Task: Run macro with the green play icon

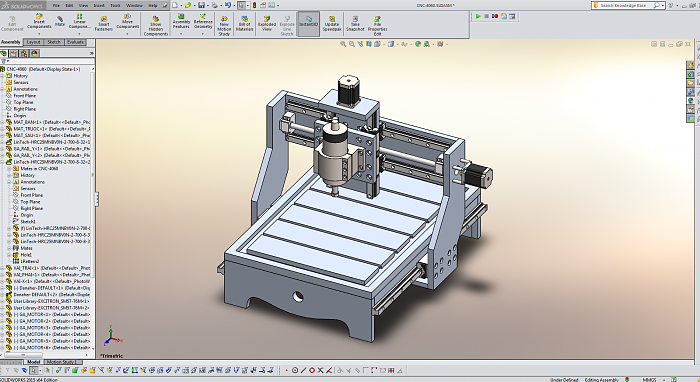Action: pos(478,16)
